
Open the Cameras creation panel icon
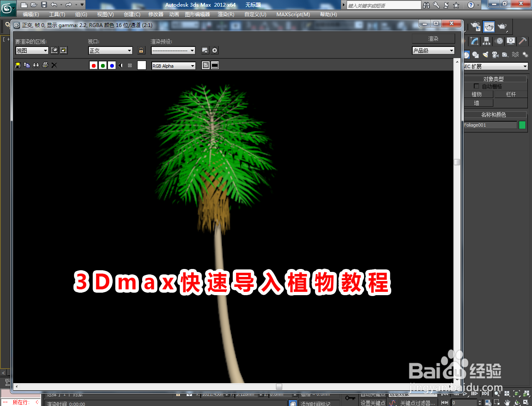click(x=495, y=54)
